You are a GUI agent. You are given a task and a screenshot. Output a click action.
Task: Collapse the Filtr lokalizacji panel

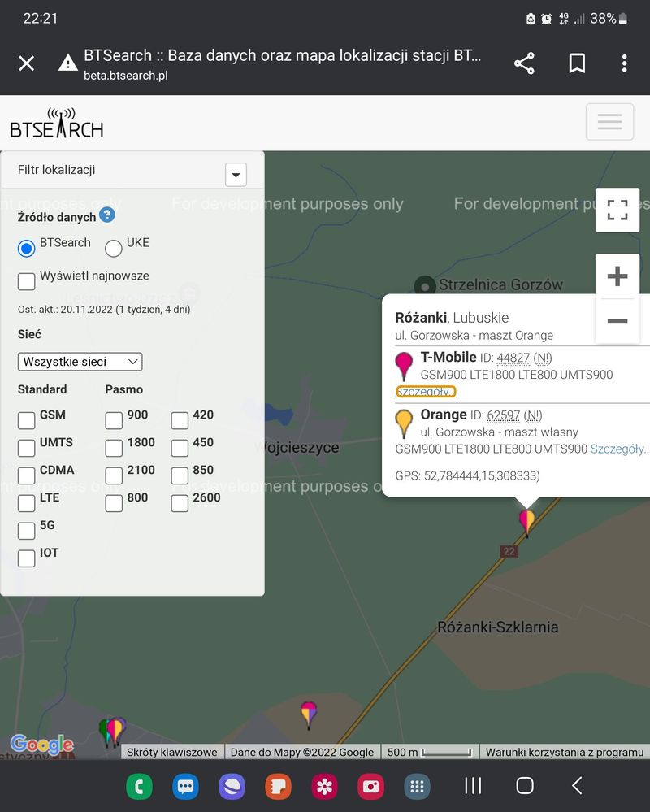pyautogui.click(x=236, y=175)
